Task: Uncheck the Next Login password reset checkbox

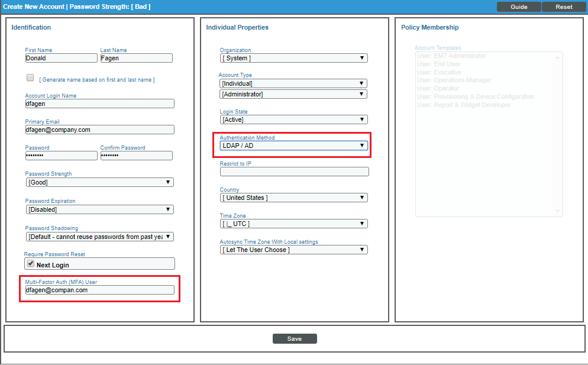Action: click(x=31, y=264)
